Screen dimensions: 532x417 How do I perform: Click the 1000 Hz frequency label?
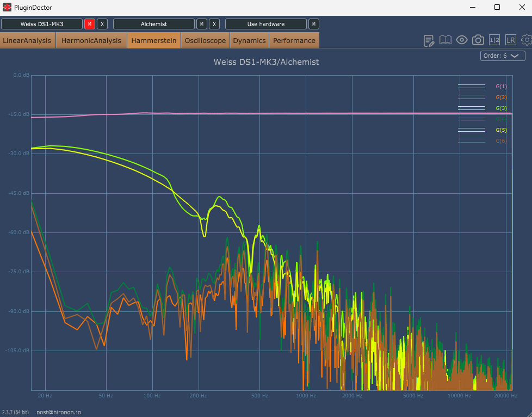[306, 396]
